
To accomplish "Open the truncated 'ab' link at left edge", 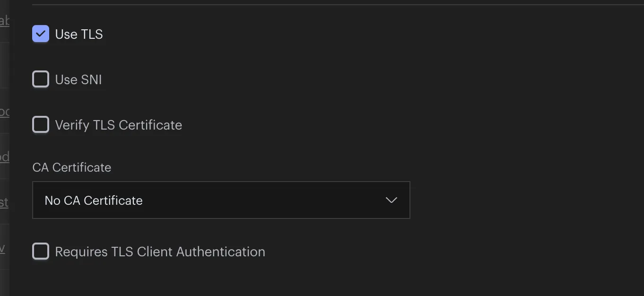I will 4,20.
